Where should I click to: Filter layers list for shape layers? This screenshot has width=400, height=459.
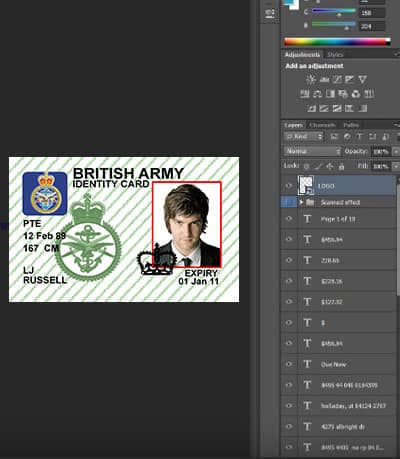tap(372, 136)
